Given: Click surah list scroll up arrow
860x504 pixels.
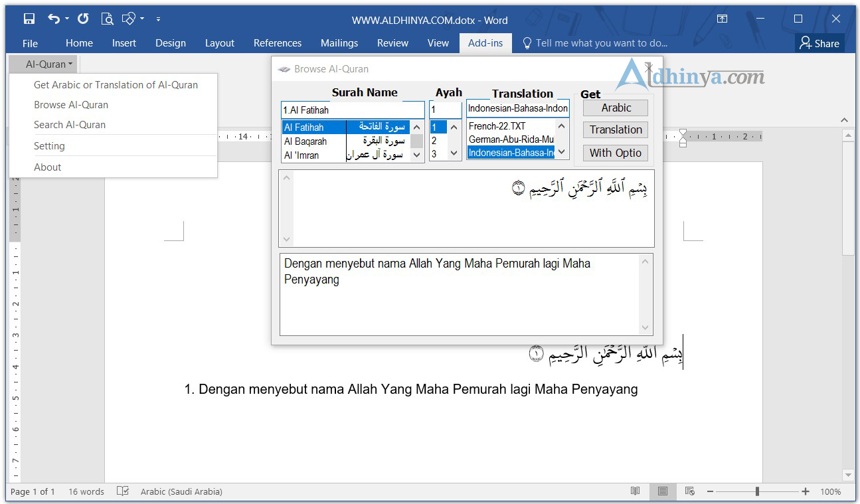Looking at the screenshot, I should click(x=417, y=127).
